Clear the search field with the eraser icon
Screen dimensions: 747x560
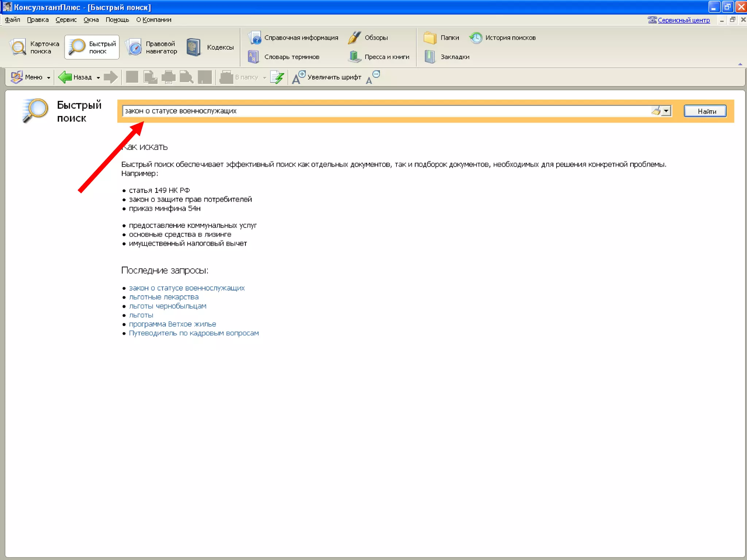tap(656, 111)
